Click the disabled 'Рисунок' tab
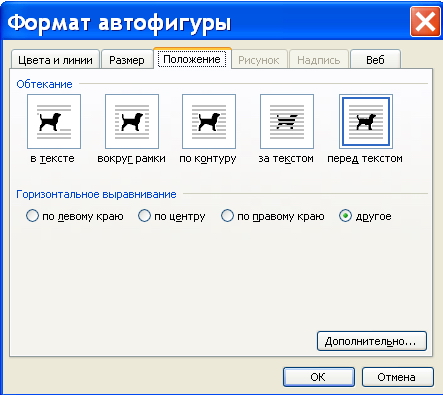Image resolution: width=443 pixels, height=395 pixels. (x=259, y=60)
